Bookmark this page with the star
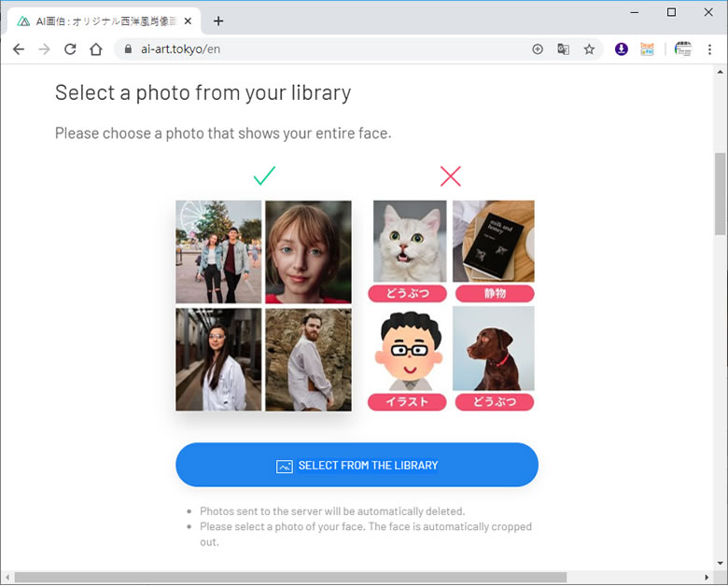Screen dimensions: 728x586 click(x=589, y=49)
